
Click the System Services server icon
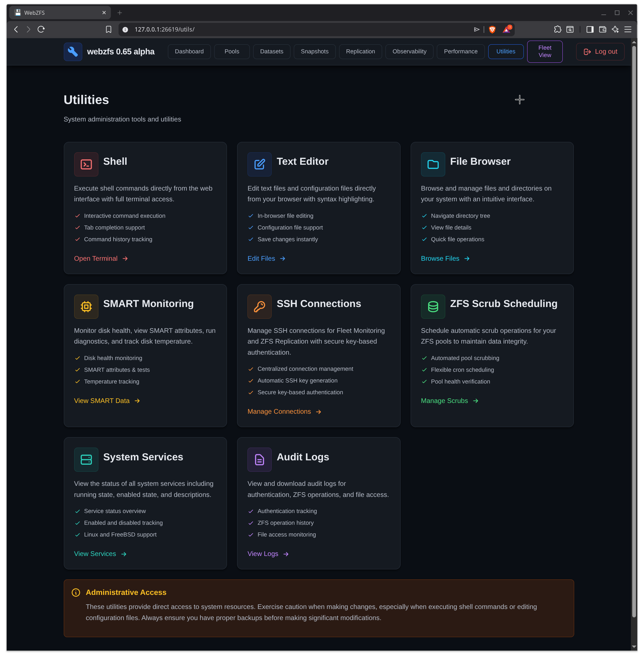click(x=86, y=459)
